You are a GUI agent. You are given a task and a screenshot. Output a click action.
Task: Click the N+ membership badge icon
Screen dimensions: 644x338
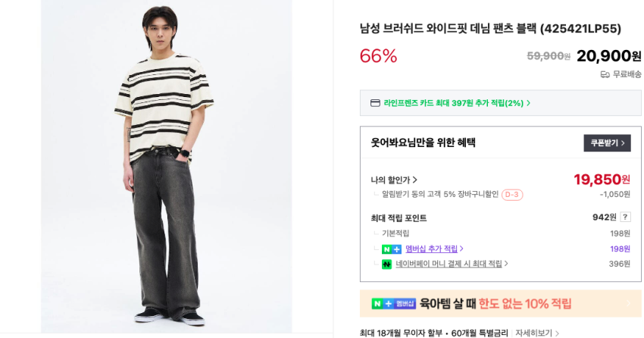point(391,249)
